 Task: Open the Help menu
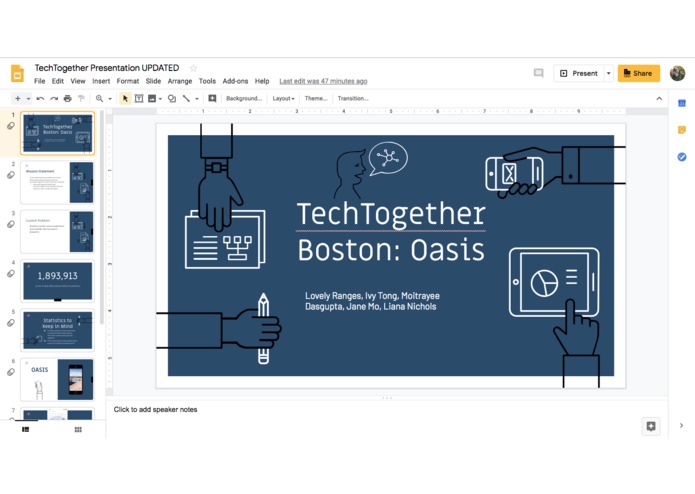(262, 81)
